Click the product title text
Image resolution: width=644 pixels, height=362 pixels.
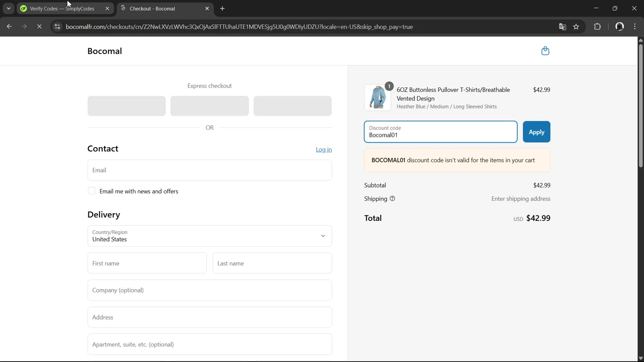453,94
